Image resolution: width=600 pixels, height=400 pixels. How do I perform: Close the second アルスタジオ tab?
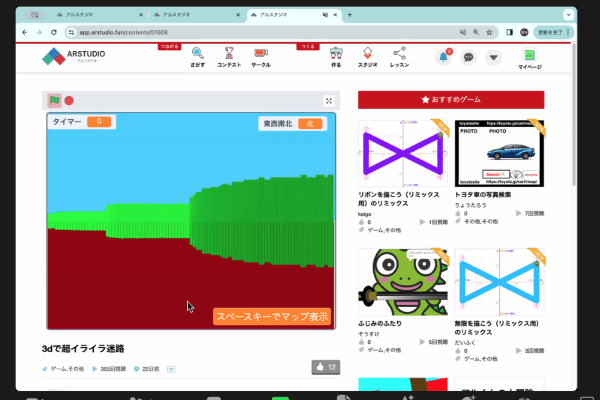click(x=238, y=15)
